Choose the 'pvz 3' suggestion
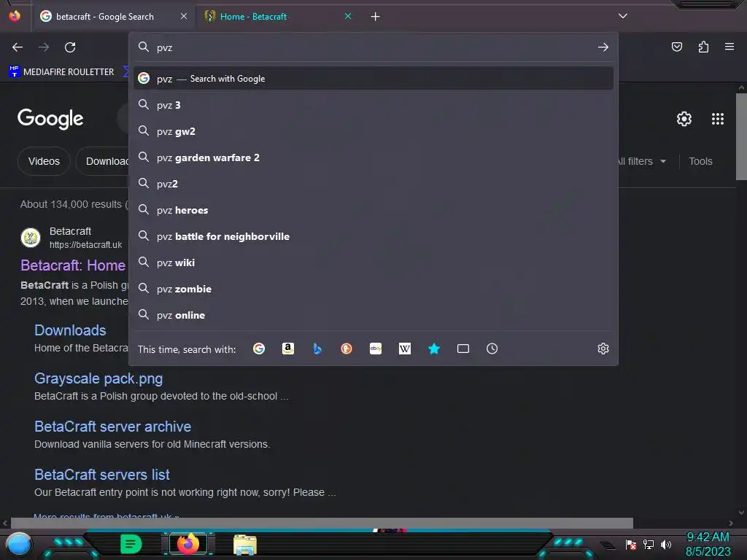The width and height of the screenshot is (747, 560). [373, 105]
